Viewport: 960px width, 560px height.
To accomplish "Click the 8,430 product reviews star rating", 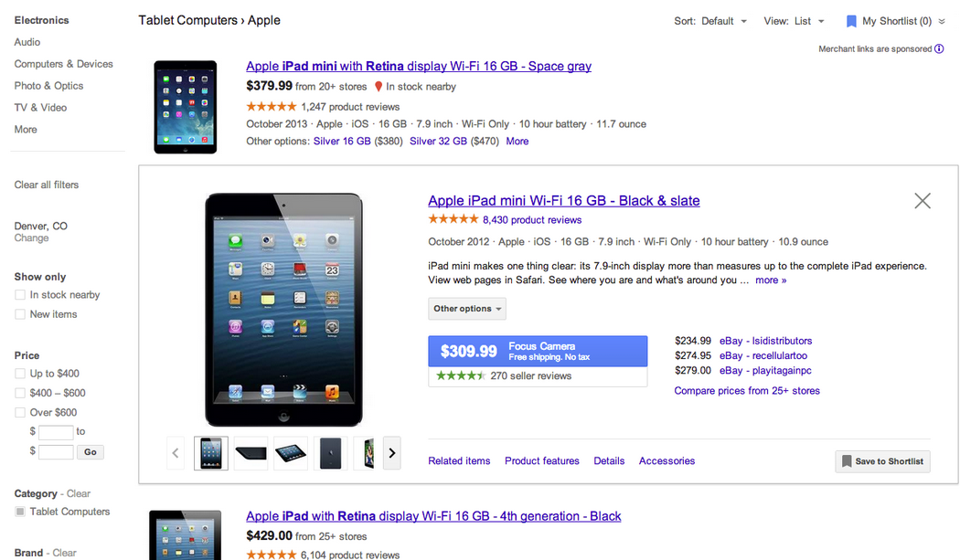I will tap(453, 219).
